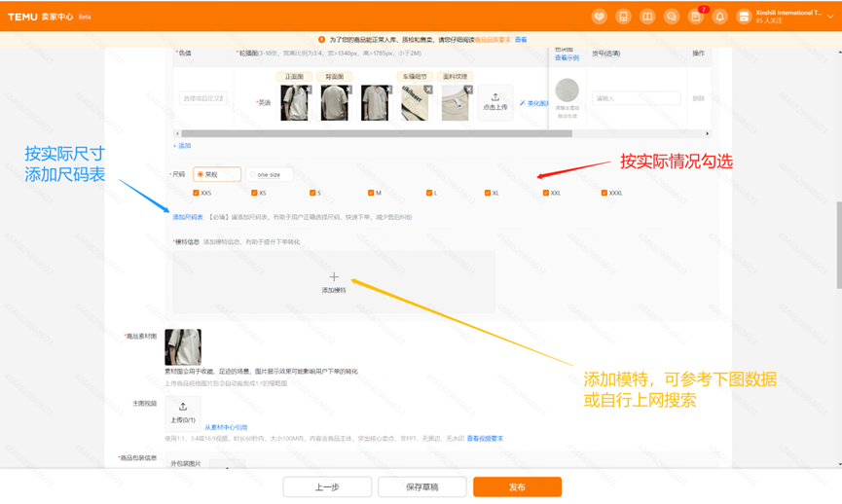
Task: Open the notification bell icon
Action: [719, 17]
